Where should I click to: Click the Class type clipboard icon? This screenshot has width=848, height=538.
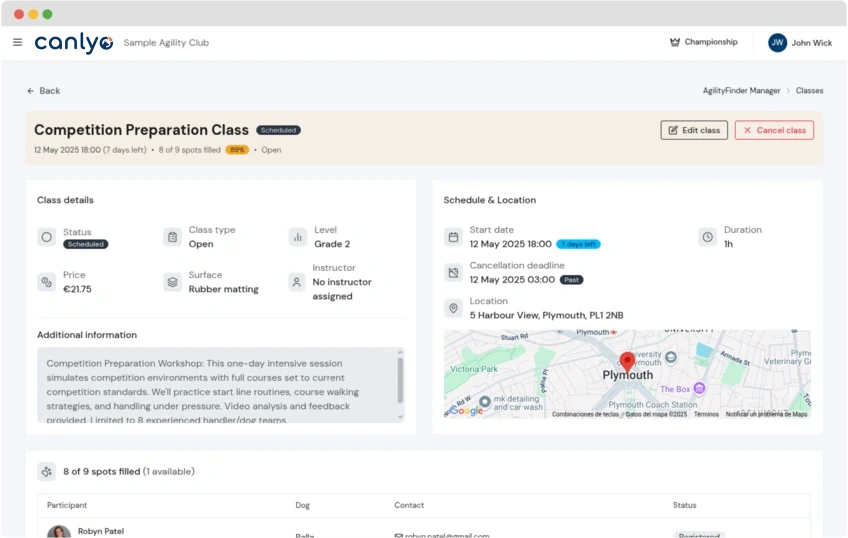click(x=172, y=237)
